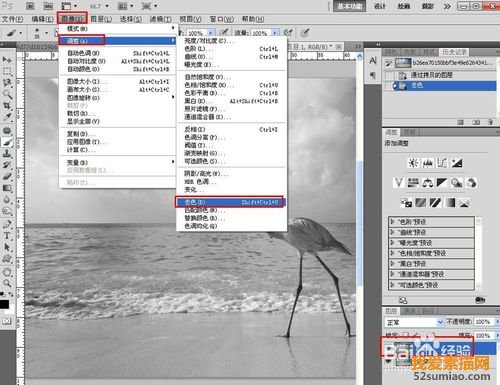Select the Pen tool

[x=7, y=224]
